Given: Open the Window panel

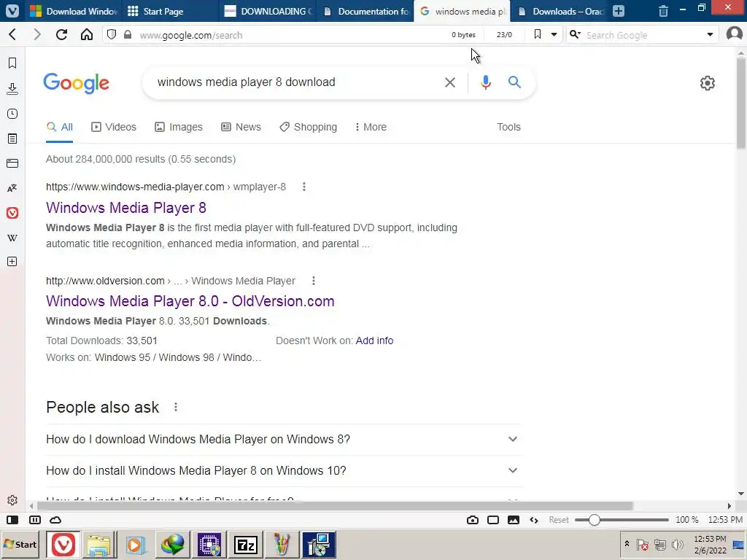Looking at the screenshot, I should pos(12,163).
